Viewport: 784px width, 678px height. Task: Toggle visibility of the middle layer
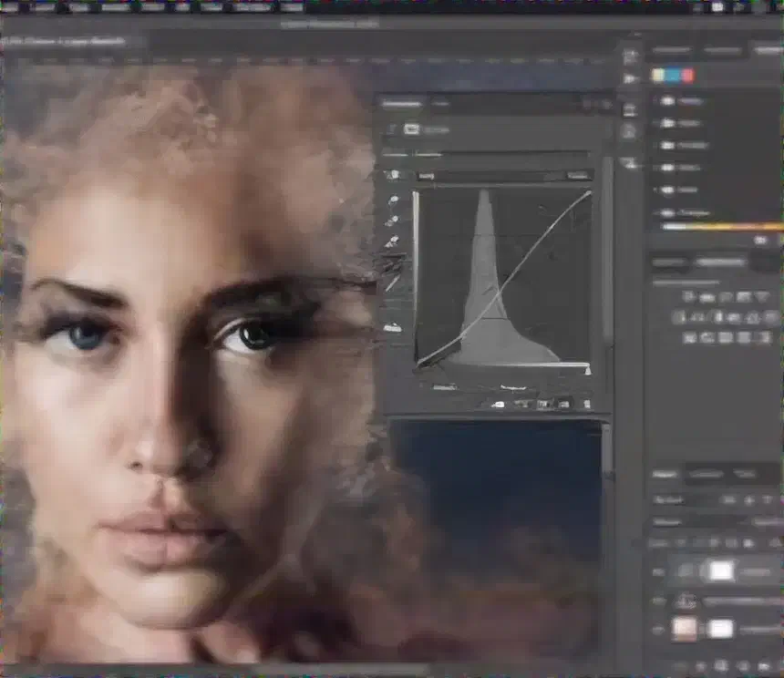(x=656, y=601)
